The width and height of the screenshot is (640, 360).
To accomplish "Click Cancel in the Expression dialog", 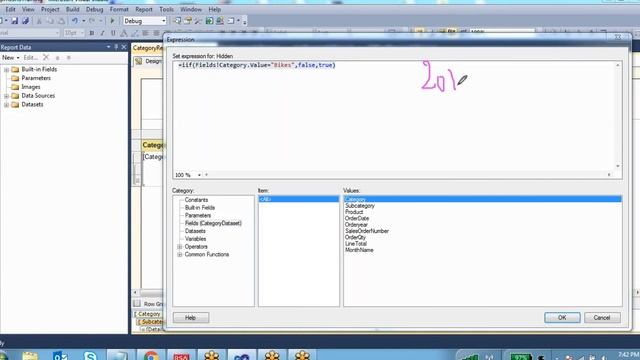I will (602, 318).
